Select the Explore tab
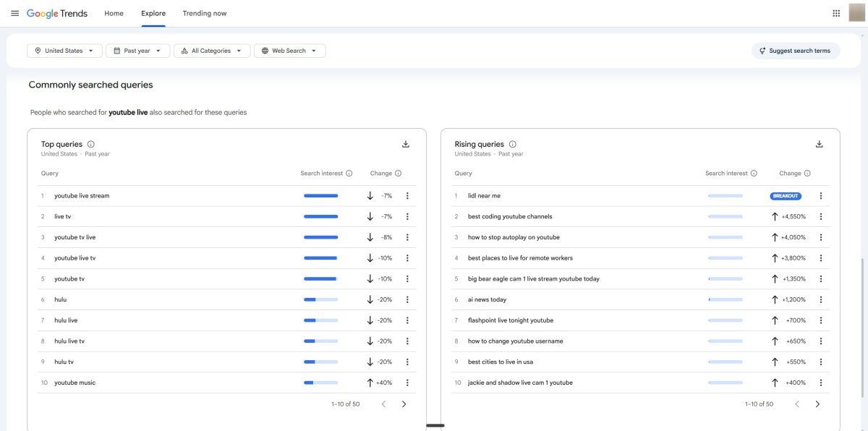The image size is (868, 431). pos(153,13)
